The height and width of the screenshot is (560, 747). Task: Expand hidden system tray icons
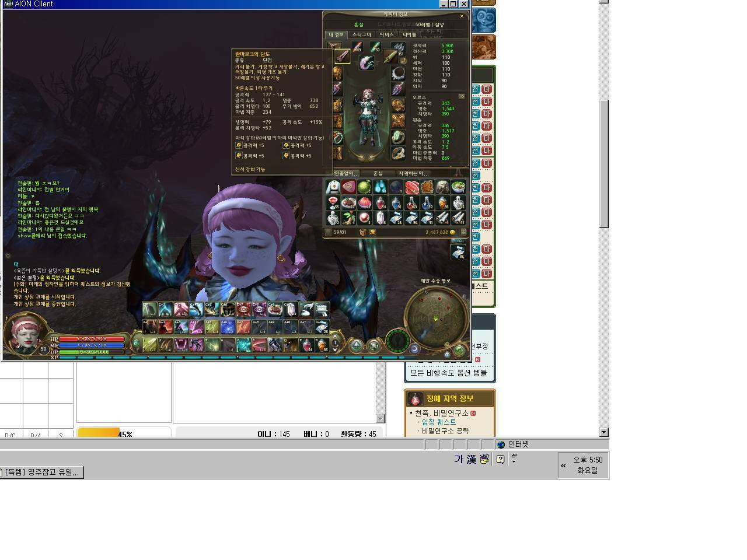[563, 466]
